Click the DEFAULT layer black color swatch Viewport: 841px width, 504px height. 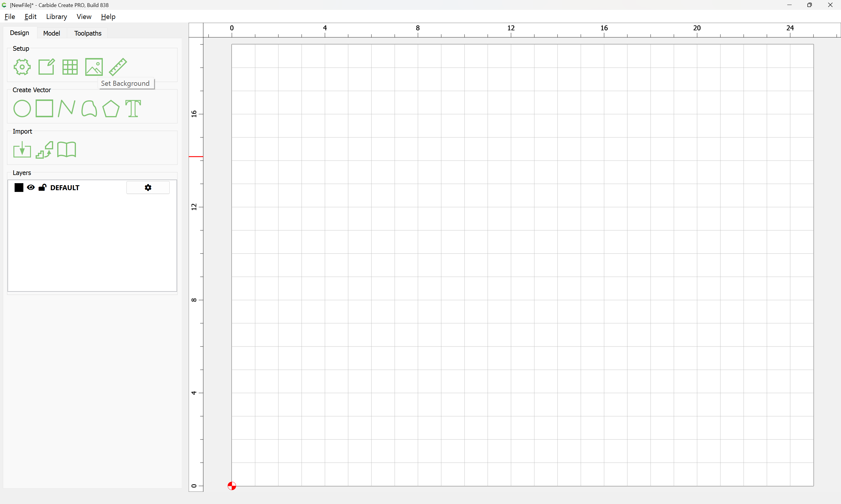19,188
